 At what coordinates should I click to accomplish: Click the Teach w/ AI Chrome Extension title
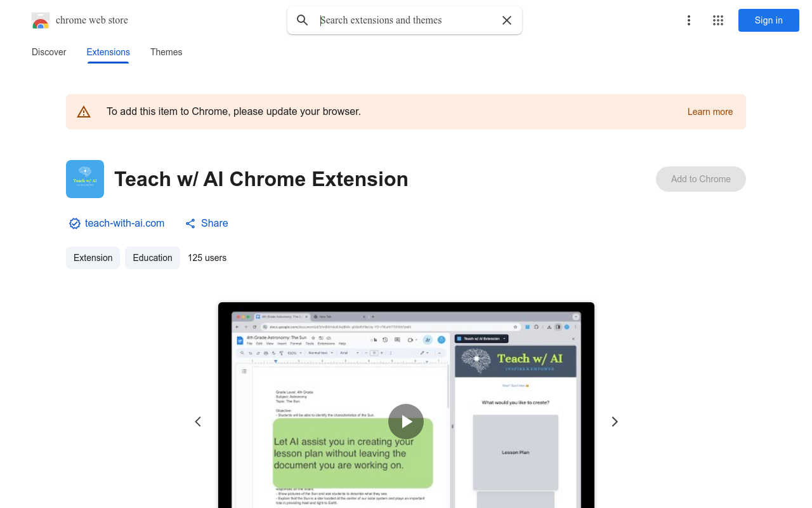click(x=261, y=179)
